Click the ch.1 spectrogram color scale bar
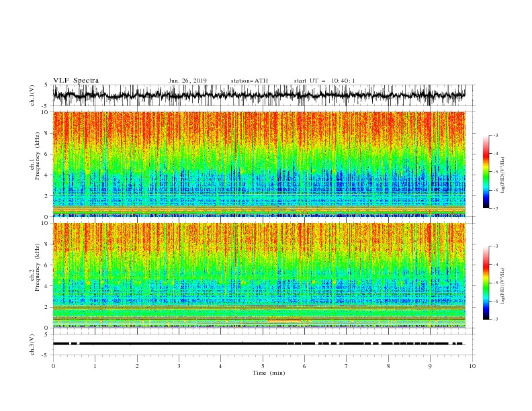The height and width of the screenshot is (411, 532). click(x=486, y=172)
